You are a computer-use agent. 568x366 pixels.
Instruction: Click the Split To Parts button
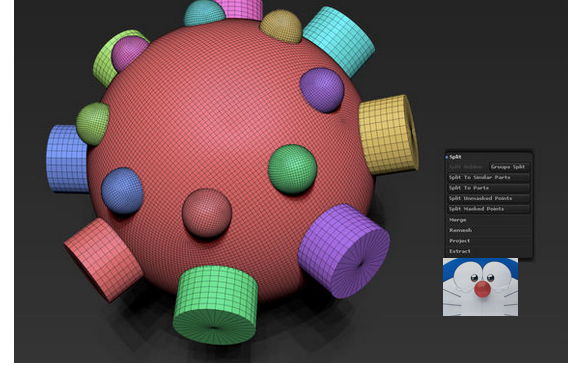489,188
